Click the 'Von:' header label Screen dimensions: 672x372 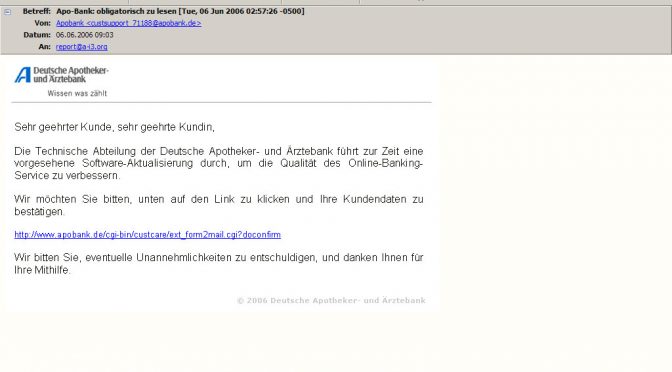point(42,23)
